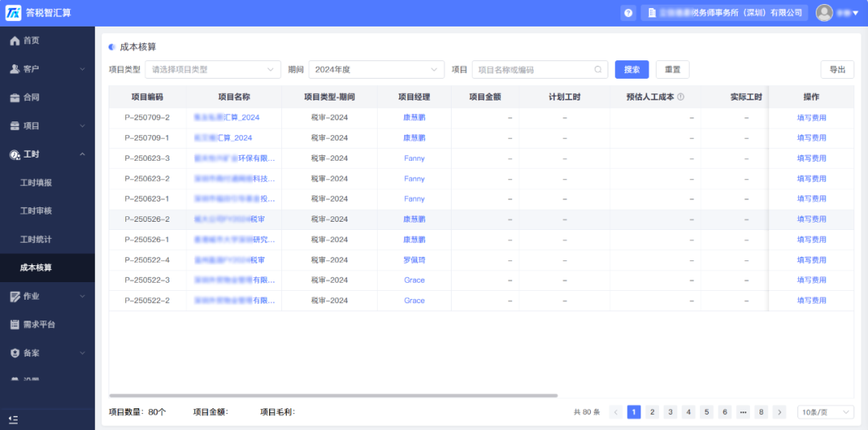Go to pagination page 6
Screen dimensions: 868x430
pyautogui.click(x=725, y=412)
